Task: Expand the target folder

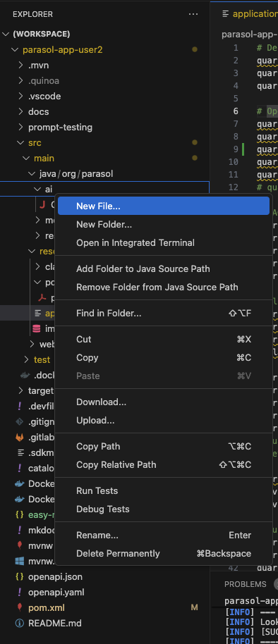Action: [21, 390]
